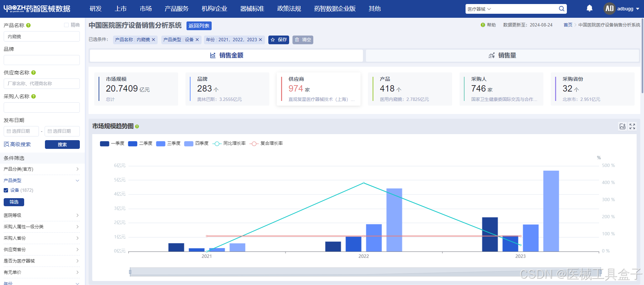
Task: Open 高级搜索 advanced search
Action: tap(17, 145)
